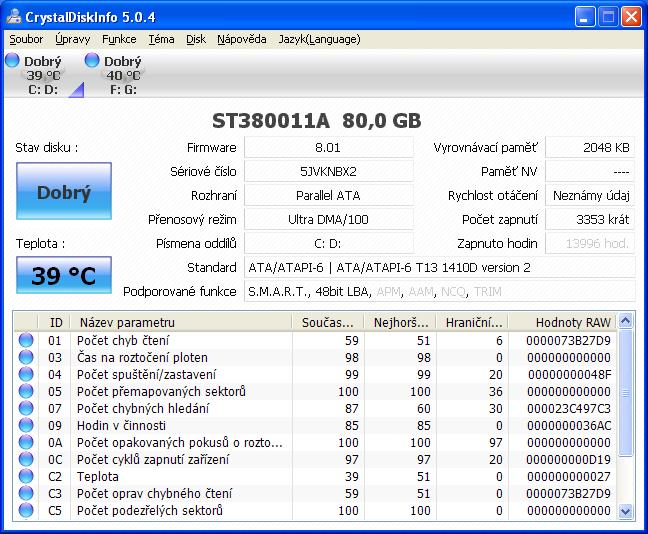Click status orb of Počet chyb čtení row

tap(26, 341)
